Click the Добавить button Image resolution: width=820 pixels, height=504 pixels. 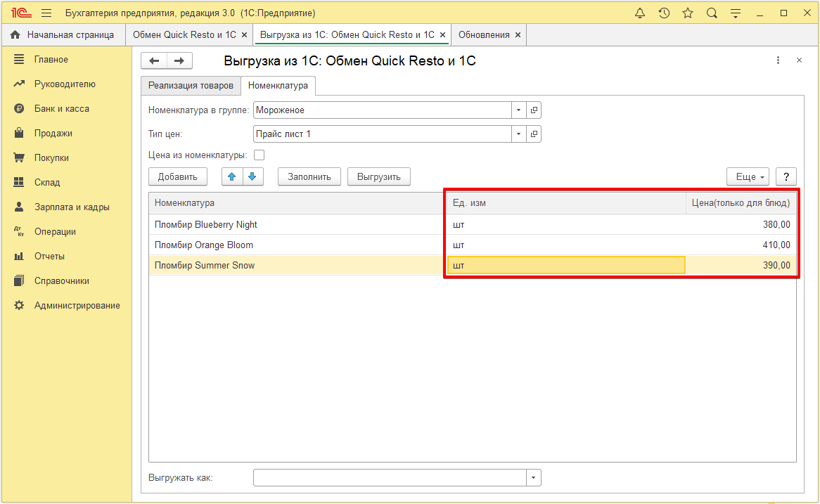click(x=178, y=176)
